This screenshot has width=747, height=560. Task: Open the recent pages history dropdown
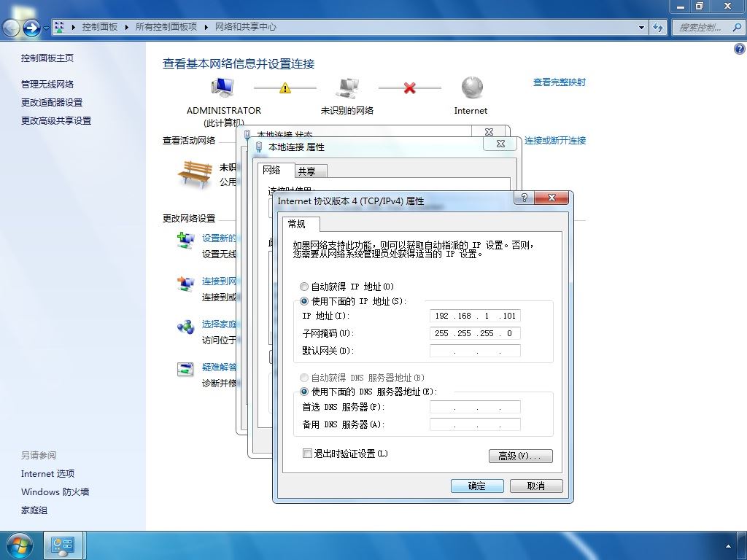(46, 28)
